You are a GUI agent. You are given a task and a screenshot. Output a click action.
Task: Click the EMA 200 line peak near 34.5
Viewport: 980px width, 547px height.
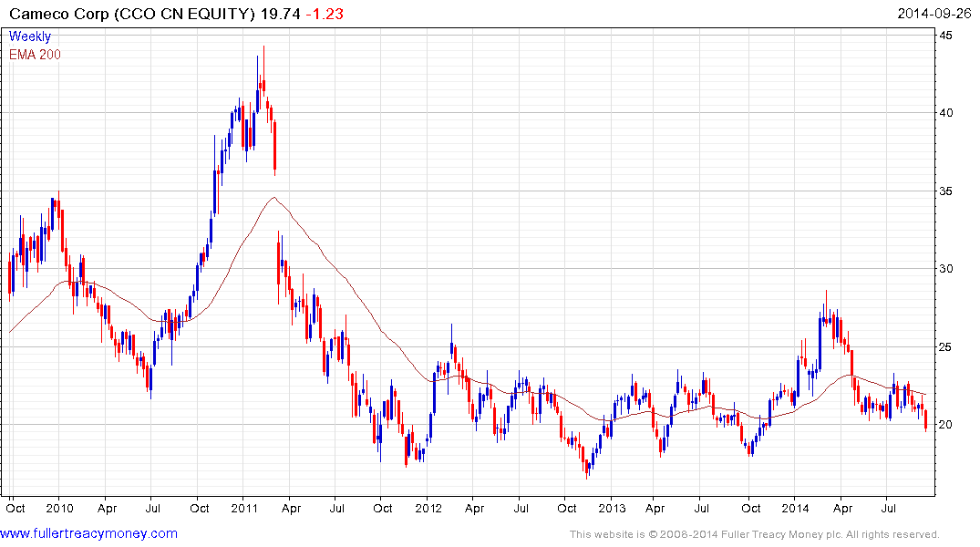point(273,198)
